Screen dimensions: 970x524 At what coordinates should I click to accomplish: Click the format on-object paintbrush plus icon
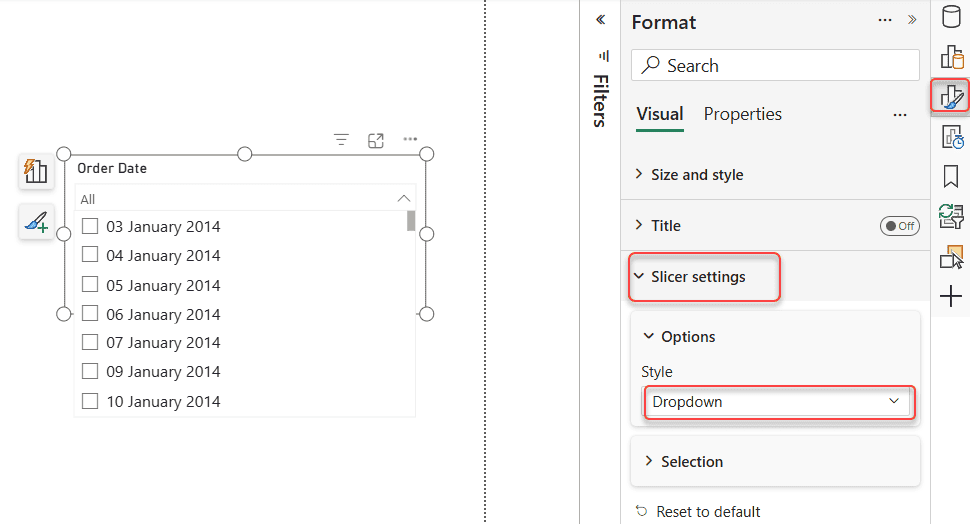click(x=36, y=221)
